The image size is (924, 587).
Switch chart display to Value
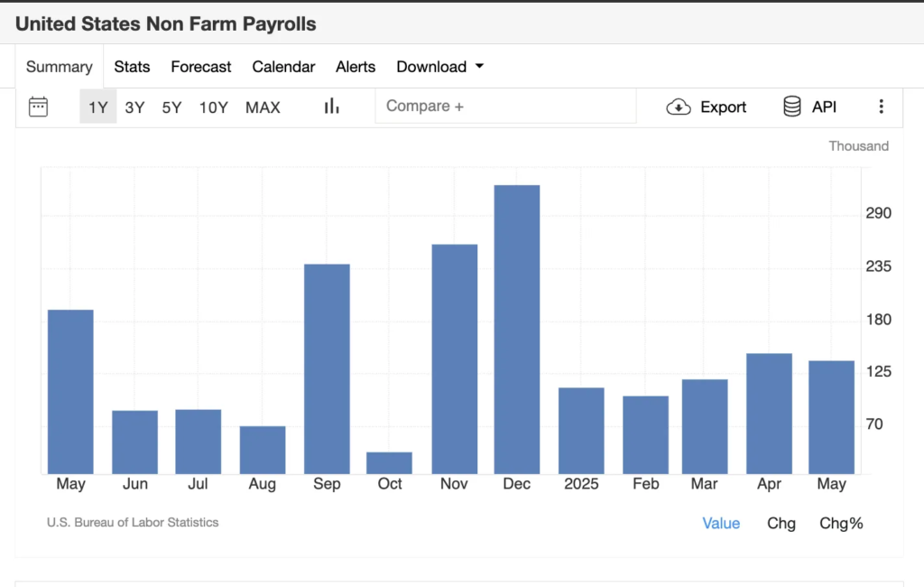click(x=721, y=523)
